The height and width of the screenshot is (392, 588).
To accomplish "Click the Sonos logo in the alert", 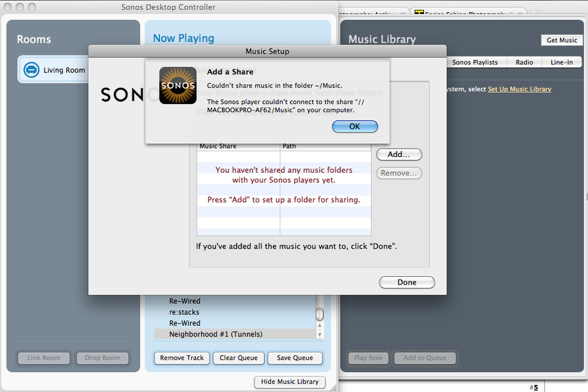I will coord(178,85).
